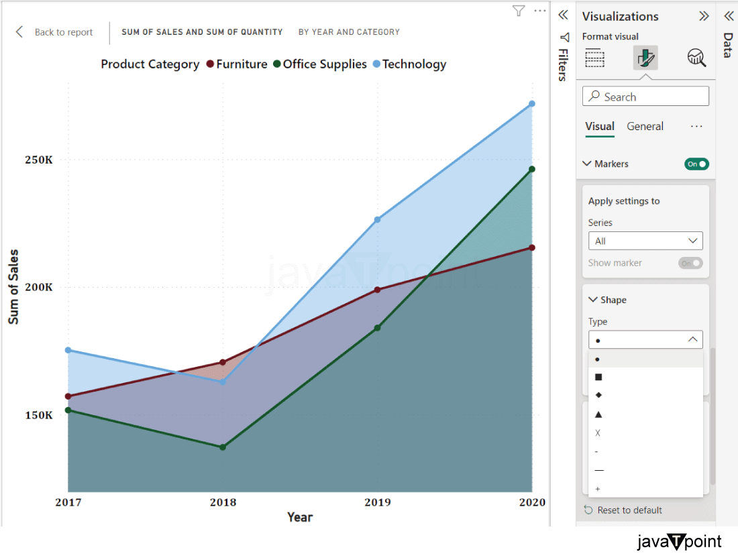Turn off the Markers toggle

pyautogui.click(x=696, y=164)
